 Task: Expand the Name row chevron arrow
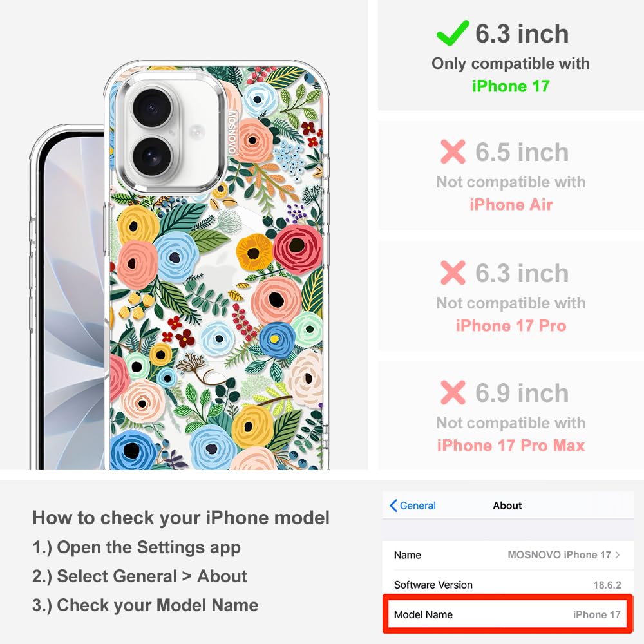[618, 555]
